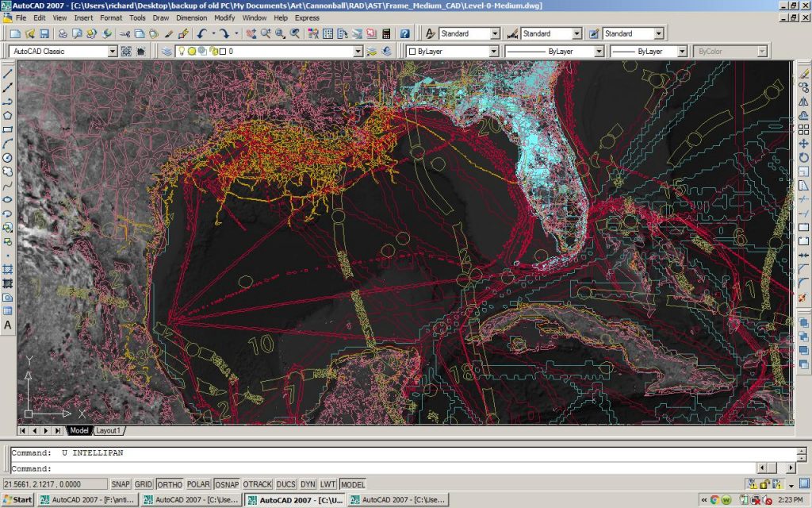Click the Plot printer icon
This screenshot has height=508, width=812.
62,34
